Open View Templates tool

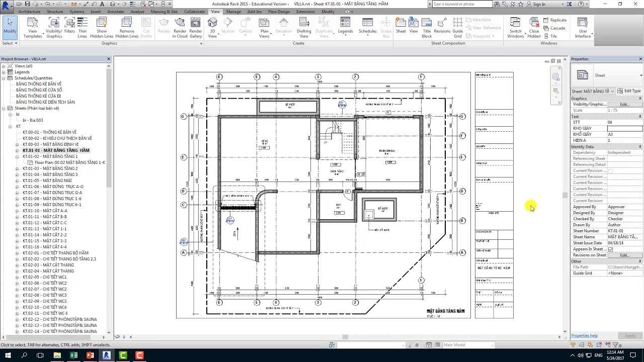pos(33,28)
